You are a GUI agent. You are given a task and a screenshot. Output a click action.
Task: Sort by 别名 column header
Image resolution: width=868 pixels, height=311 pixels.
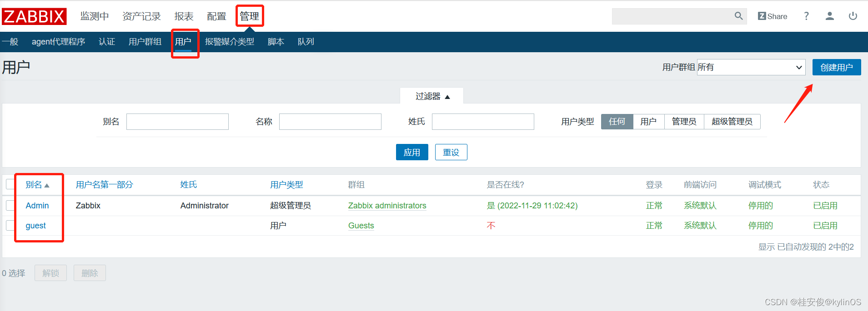37,185
